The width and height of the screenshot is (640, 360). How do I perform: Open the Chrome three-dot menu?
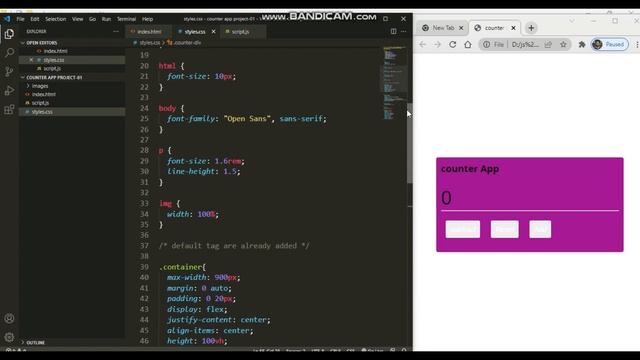637,44
